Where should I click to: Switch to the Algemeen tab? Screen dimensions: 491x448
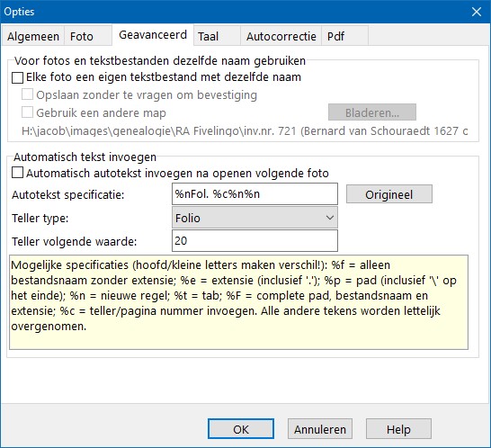33,36
